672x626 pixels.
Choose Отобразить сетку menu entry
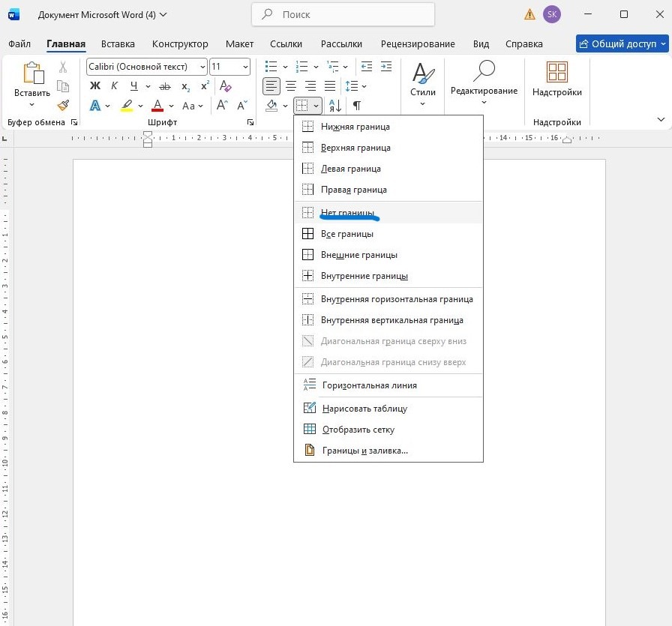click(388, 430)
